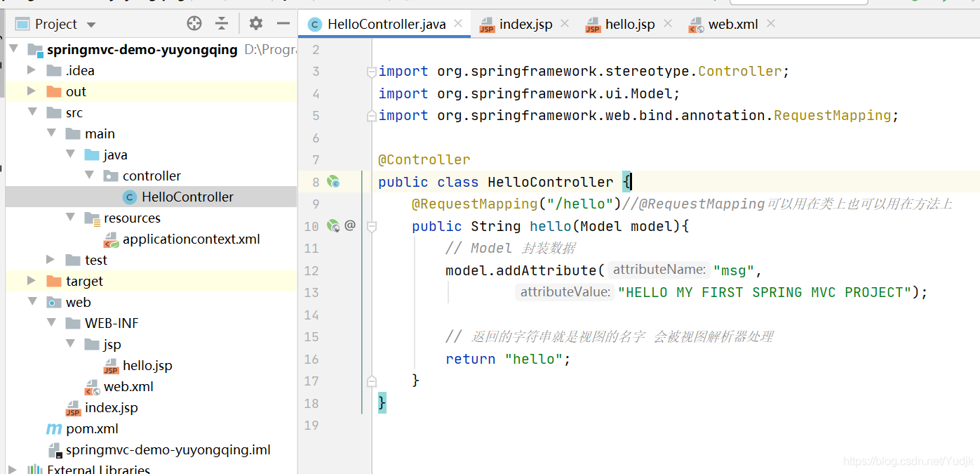Select applicationcontext.xml in project tree
Image resolution: width=980 pixels, height=474 pixels.
click(x=191, y=239)
